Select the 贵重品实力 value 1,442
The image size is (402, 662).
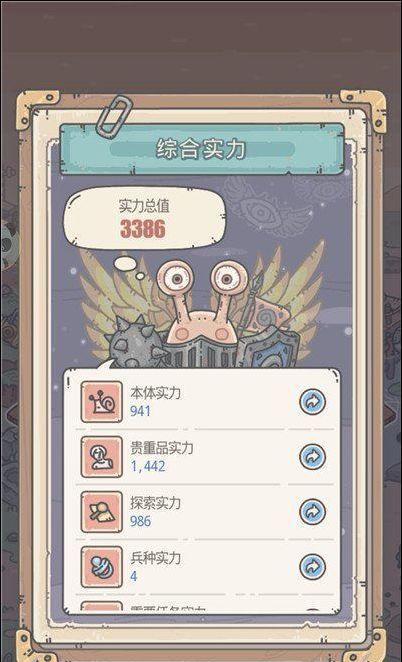tap(148, 466)
